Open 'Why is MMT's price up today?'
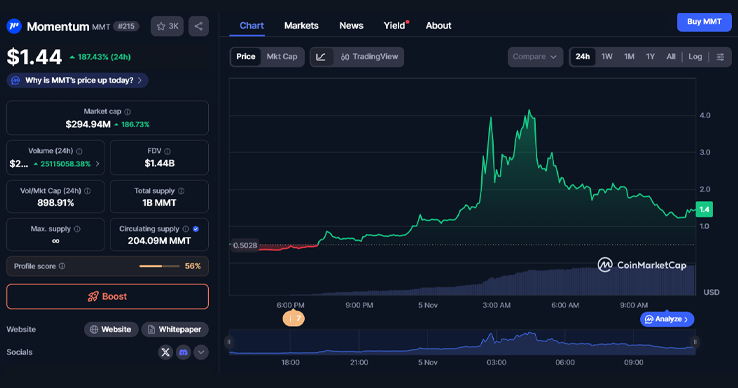Image resolution: width=738 pixels, height=388 pixels. [x=78, y=81]
